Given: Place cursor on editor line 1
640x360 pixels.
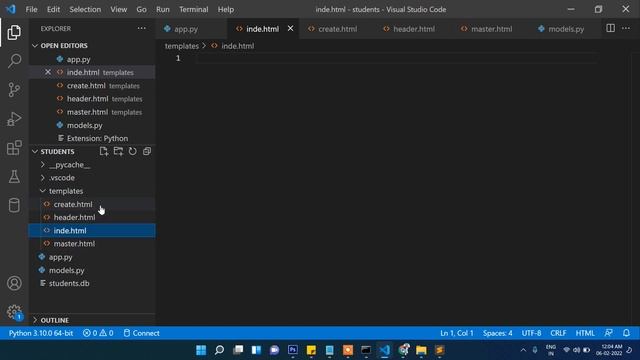Looking at the screenshot, I should 396,58.
